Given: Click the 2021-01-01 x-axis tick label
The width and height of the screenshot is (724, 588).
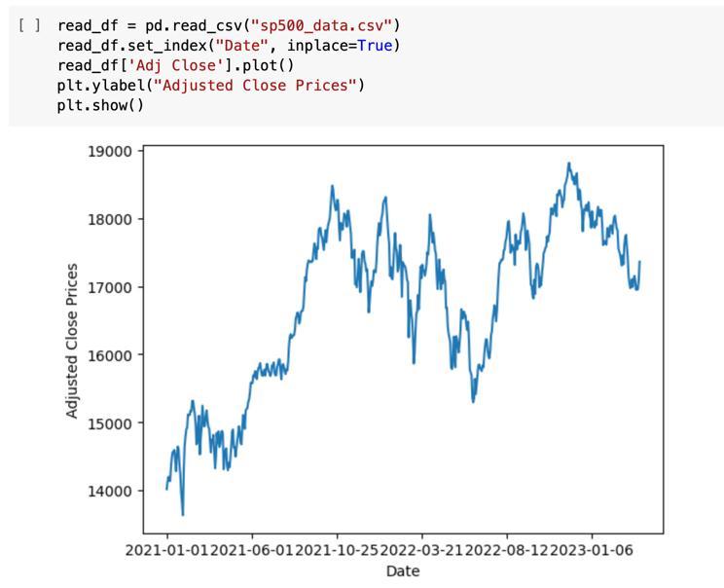Looking at the screenshot, I should (167, 551).
